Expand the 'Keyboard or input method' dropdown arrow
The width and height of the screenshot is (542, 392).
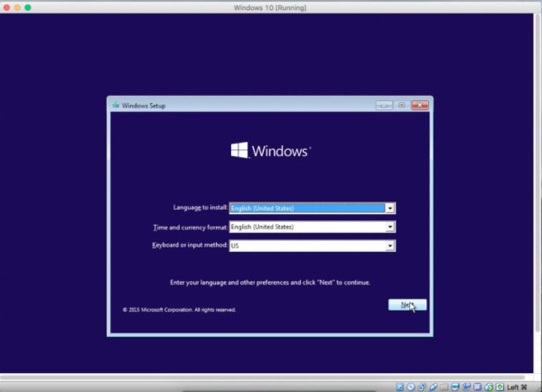pos(390,246)
